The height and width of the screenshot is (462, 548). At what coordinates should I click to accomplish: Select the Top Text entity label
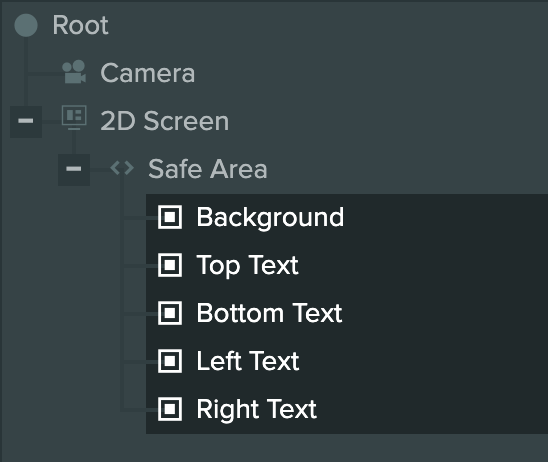[247, 266]
